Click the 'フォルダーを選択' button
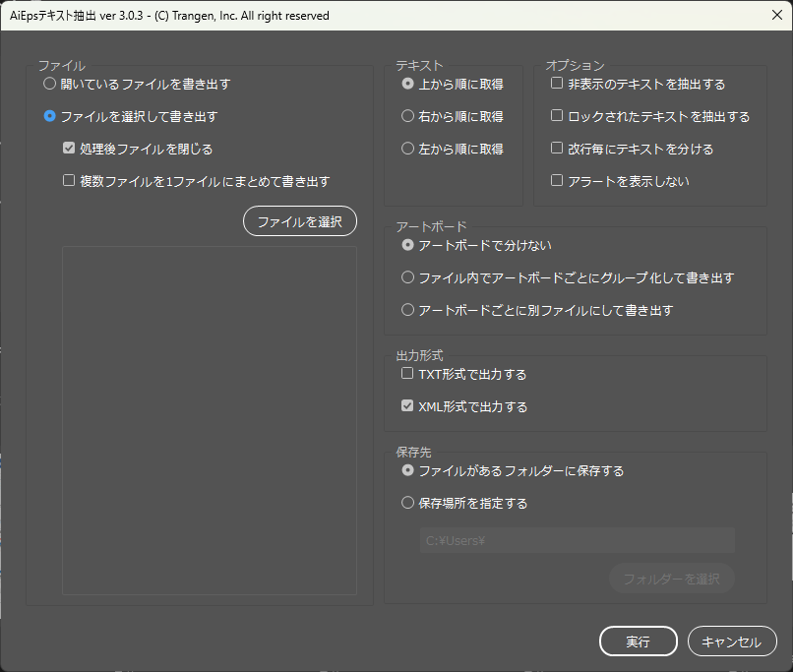The width and height of the screenshot is (793, 672). point(672,579)
